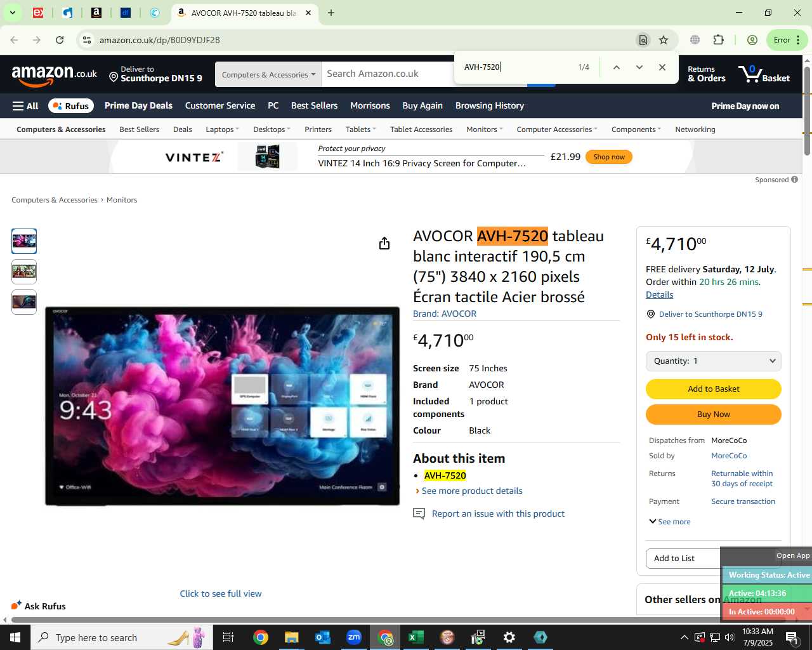Navigate back with browser back arrow
This screenshot has height=650, width=812.
click(x=14, y=40)
